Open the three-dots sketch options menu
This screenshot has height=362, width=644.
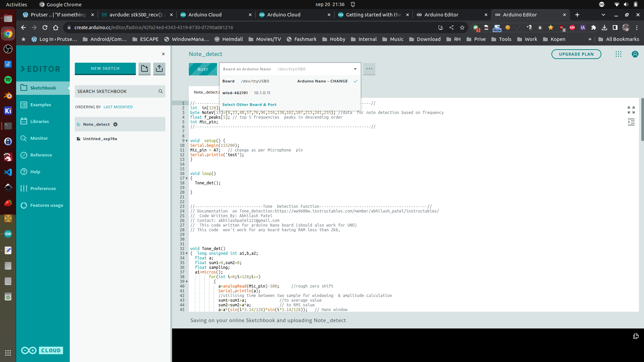369,69
